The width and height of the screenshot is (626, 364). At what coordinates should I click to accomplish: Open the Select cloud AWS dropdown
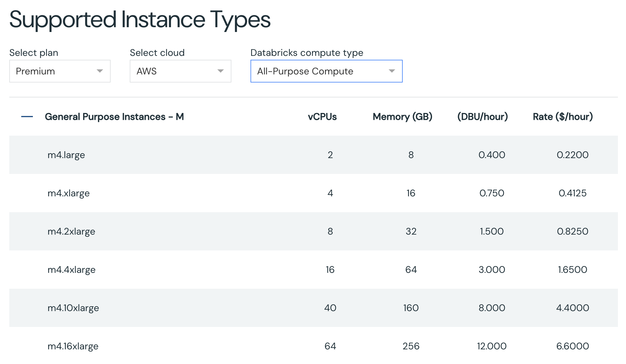tap(180, 71)
